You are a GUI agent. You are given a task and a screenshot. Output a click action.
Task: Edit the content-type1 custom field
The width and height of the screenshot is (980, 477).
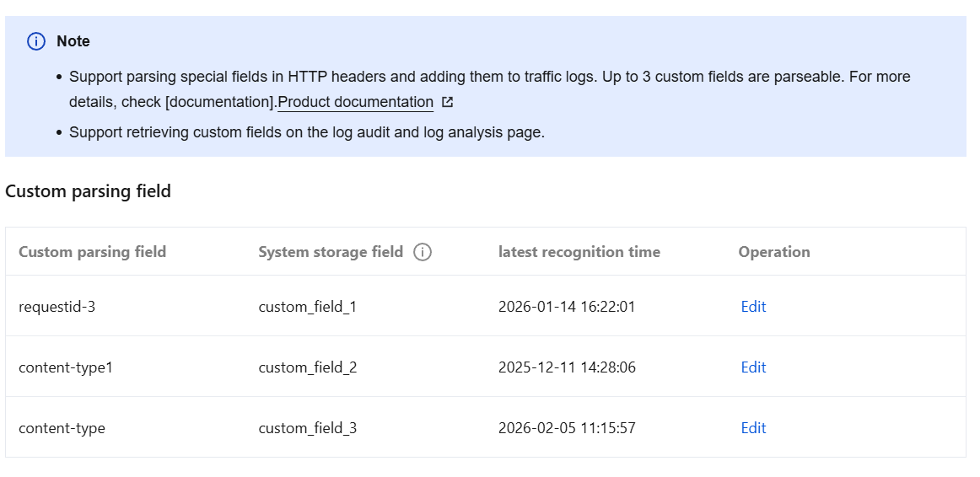[753, 367]
